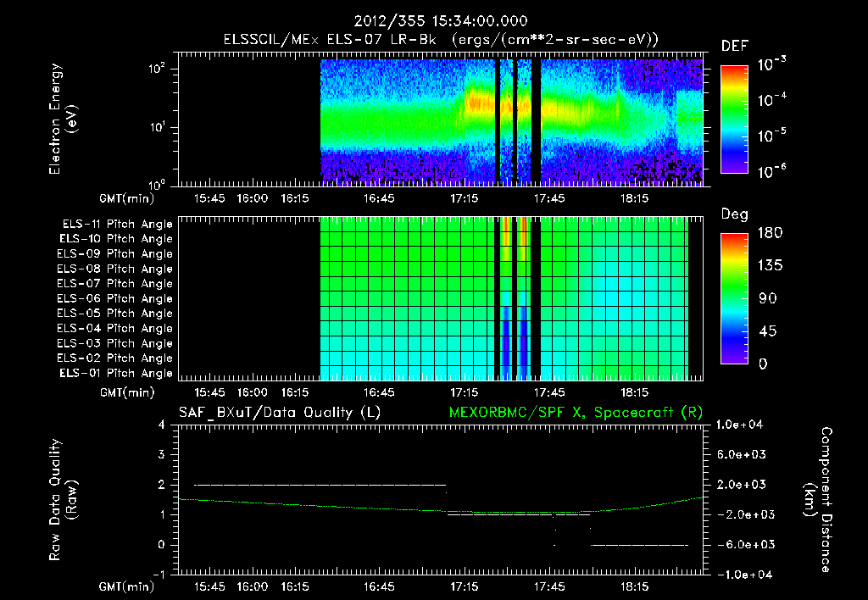Click the ELS-11 Pitch Angle row label
The width and height of the screenshot is (868, 600).
[x=117, y=225]
